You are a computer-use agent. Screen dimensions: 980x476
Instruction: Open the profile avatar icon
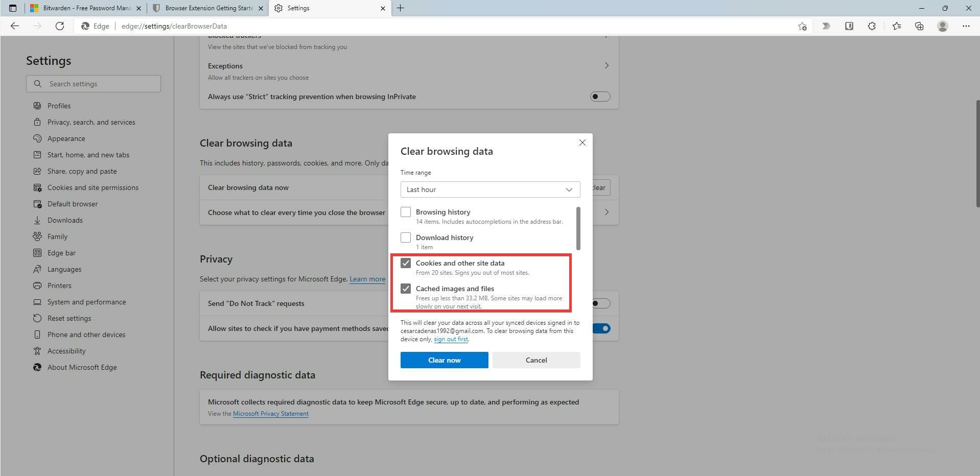(943, 26)
